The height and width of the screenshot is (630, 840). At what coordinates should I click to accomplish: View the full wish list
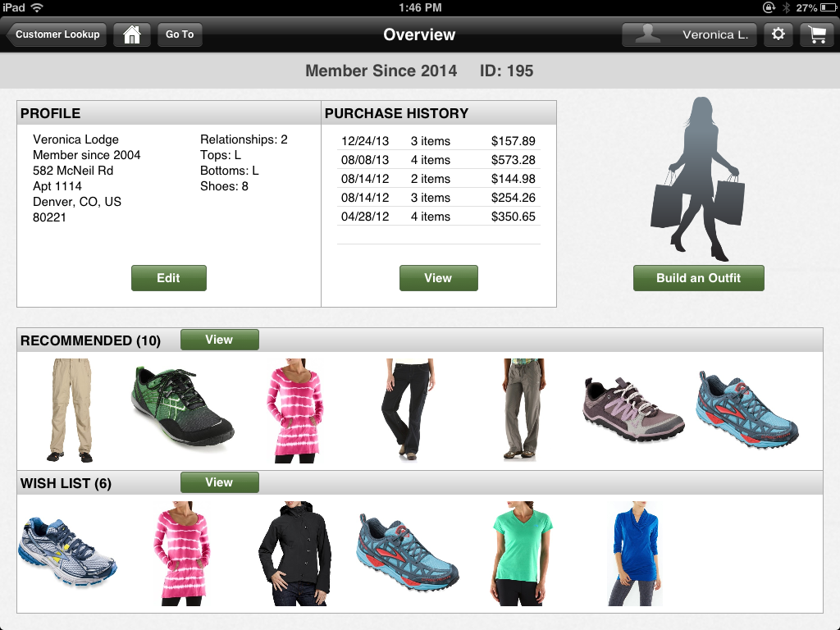point(219,482)
